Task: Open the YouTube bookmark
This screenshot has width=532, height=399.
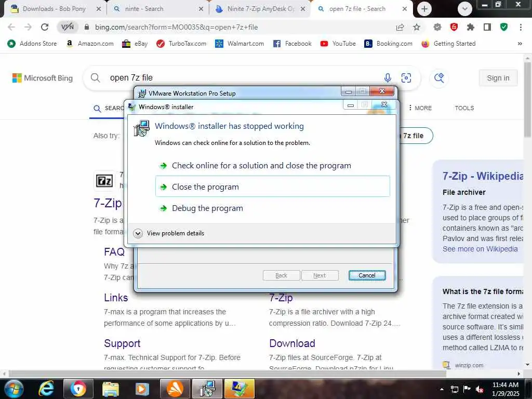Action: (338, 44)
